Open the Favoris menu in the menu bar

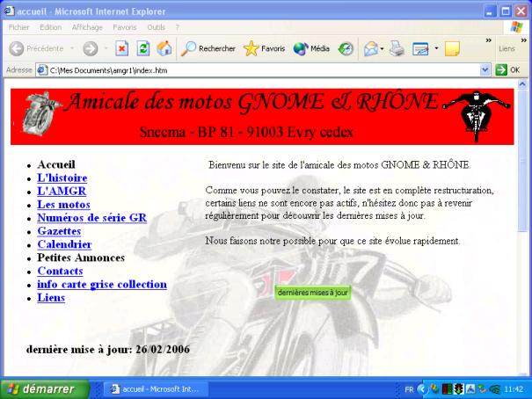tap(125, 27)
